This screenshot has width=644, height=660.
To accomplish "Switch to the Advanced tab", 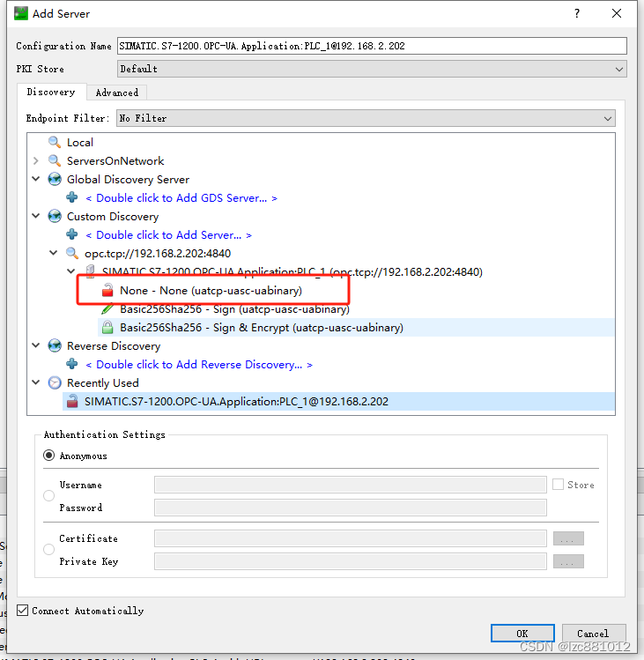I will point(117,93).
